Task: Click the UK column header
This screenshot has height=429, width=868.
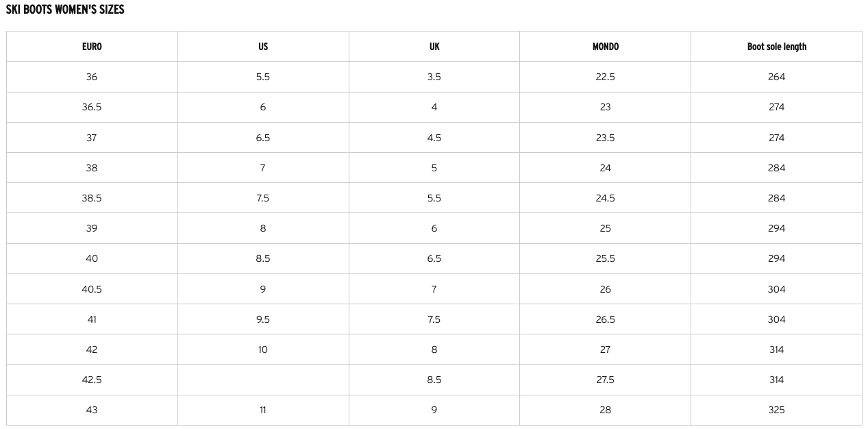Action: (x=434, y=47)
